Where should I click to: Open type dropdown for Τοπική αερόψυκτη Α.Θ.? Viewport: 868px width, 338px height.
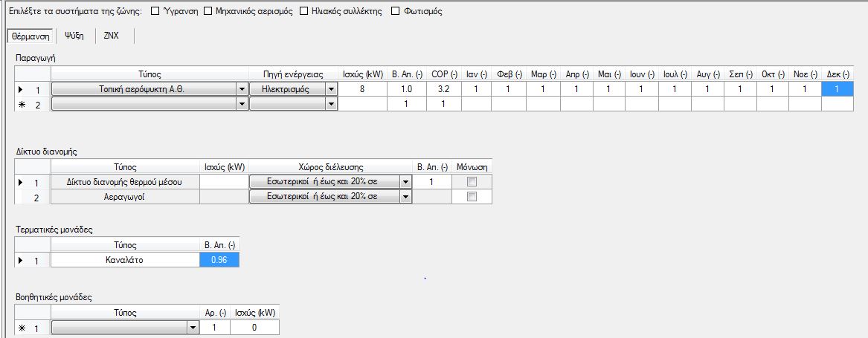point(241,89)
